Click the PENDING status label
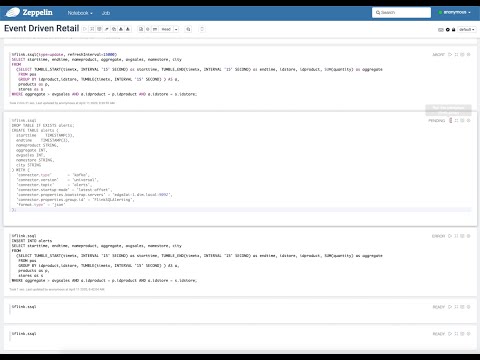 point(437,120)
